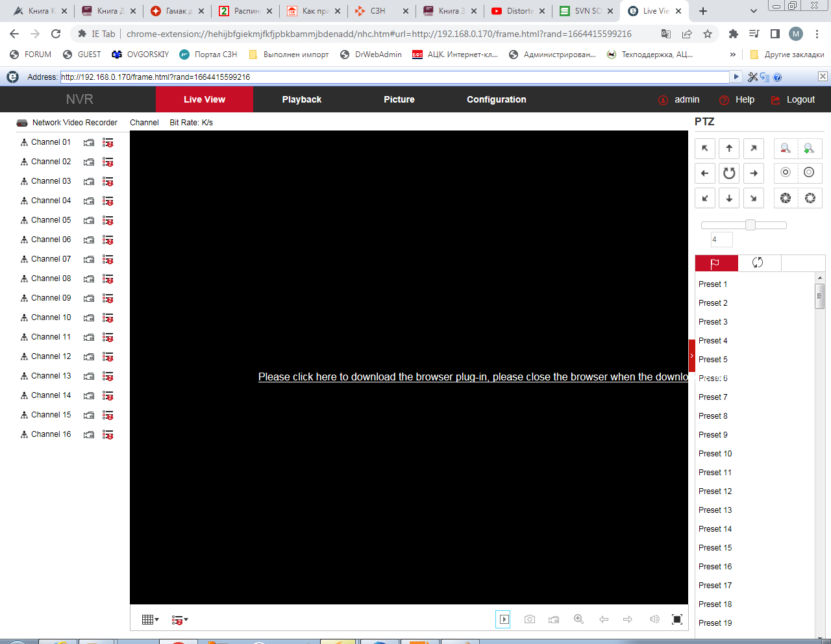Open the DrWebAdmin bookmark
This screenshot has width=831, height=644.
tap(371, 55)
